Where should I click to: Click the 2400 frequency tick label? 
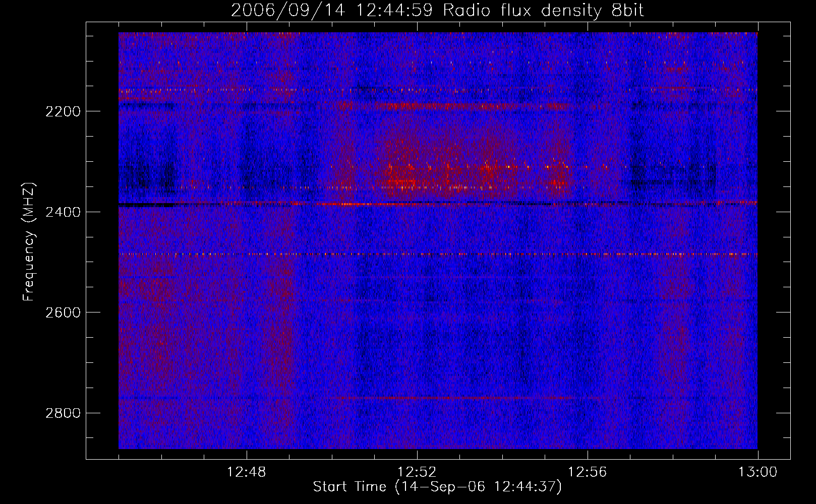click(63, 212)
